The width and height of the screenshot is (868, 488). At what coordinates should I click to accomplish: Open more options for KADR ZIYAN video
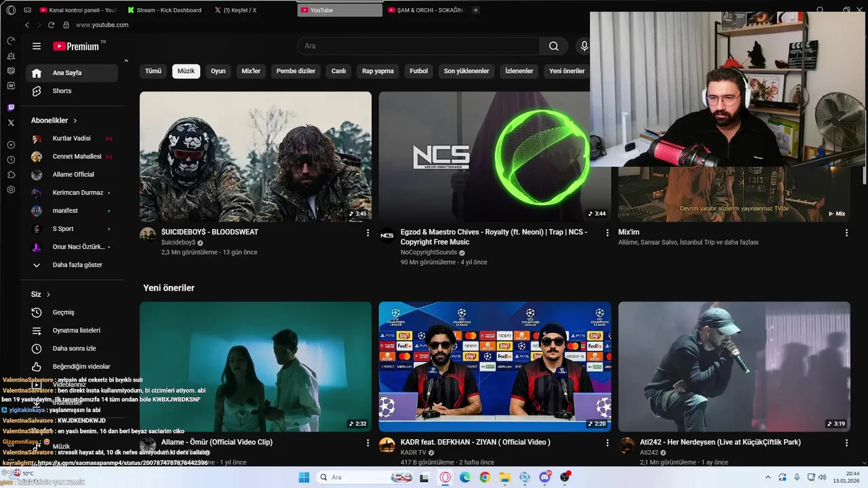coord(607,443)
